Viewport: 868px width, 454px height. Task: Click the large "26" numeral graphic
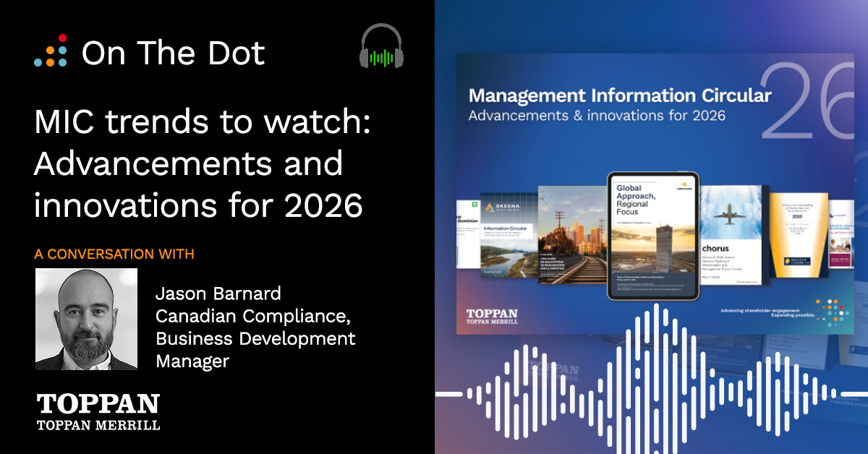[x=807, y=101]
